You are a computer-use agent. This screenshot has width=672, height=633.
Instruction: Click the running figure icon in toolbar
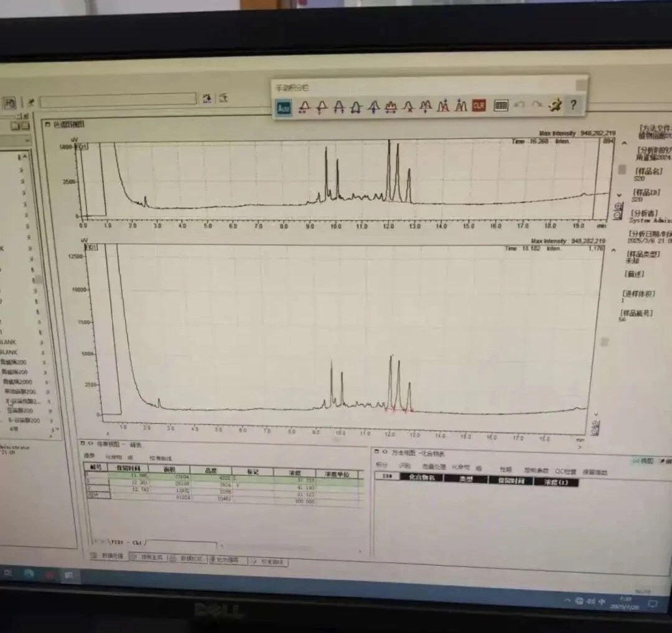554,106
